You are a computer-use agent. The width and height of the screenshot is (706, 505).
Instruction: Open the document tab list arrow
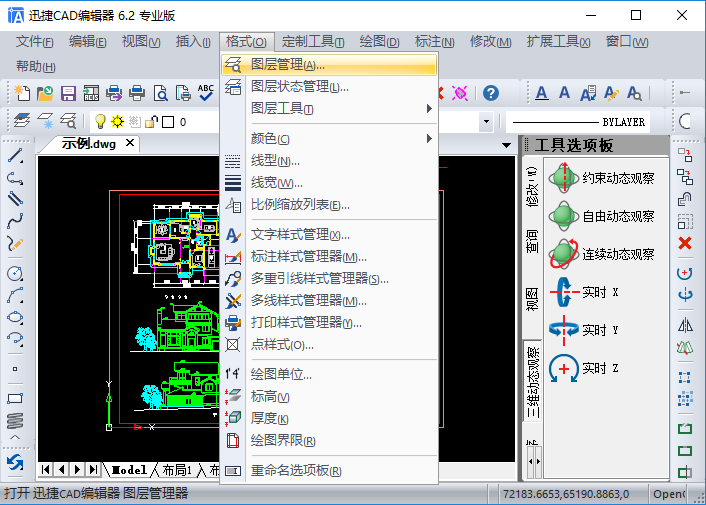click(506, 145)
